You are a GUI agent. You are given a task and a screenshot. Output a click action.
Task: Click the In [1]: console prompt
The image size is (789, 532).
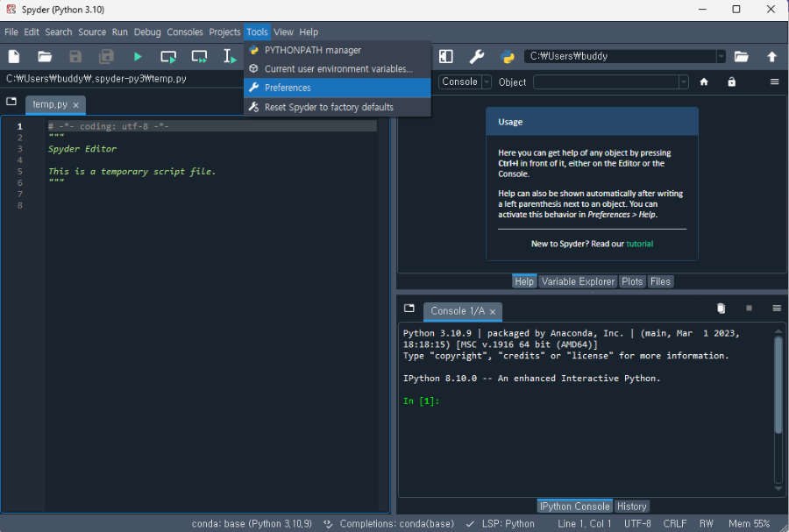(x=421, y=401)
